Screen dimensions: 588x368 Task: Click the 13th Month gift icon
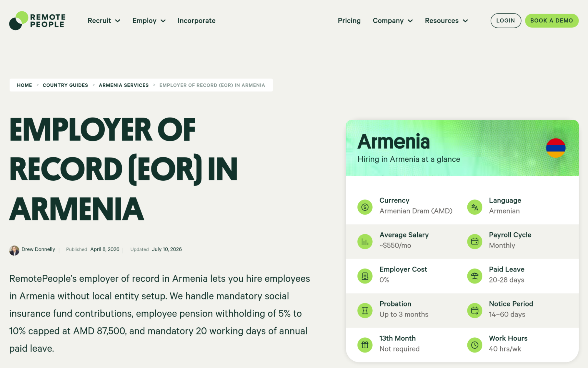coord(365,345)
